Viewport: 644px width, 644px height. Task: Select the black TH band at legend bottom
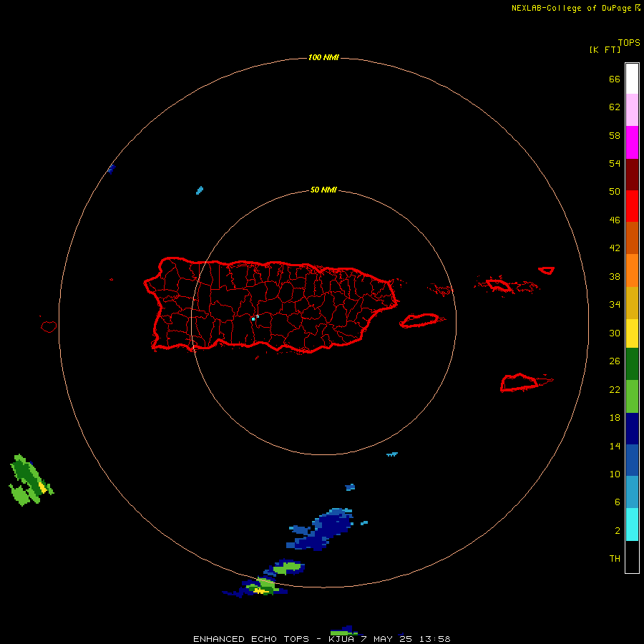point(632,557)
